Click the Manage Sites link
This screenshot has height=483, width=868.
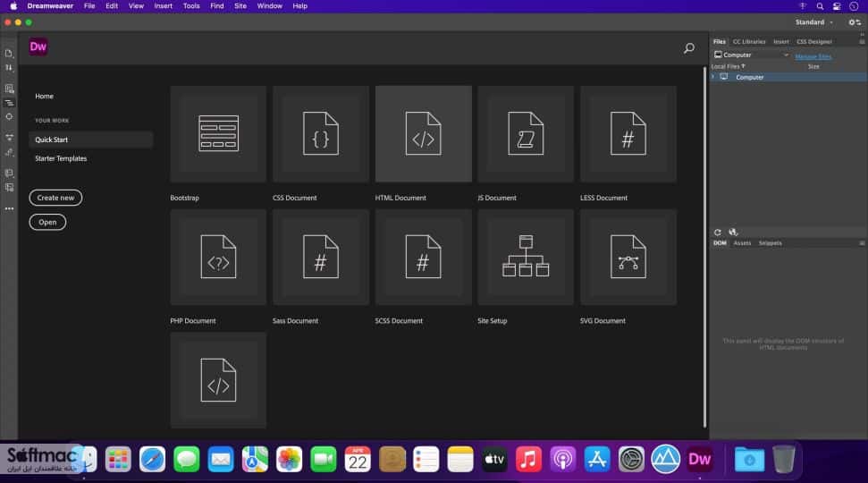click(x=813, y=56)
